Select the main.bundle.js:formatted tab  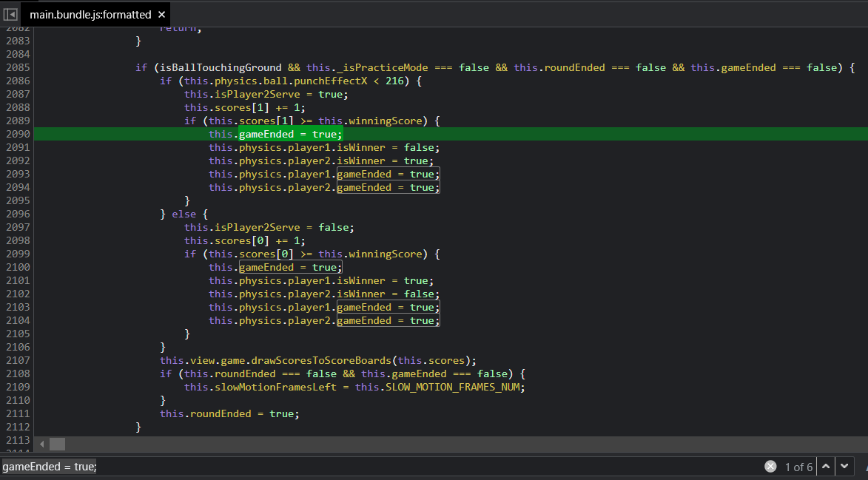(x=90, y=15)
